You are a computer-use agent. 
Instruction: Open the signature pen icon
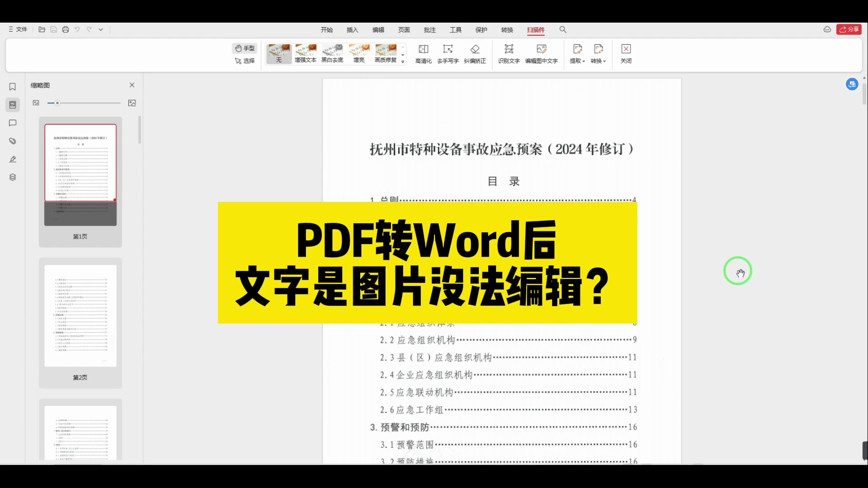pos(13,159)
